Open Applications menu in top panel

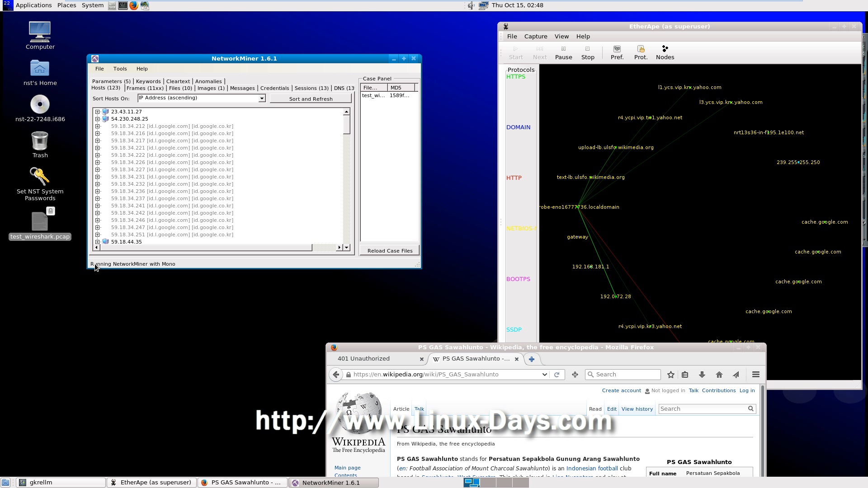click(33, 5)
